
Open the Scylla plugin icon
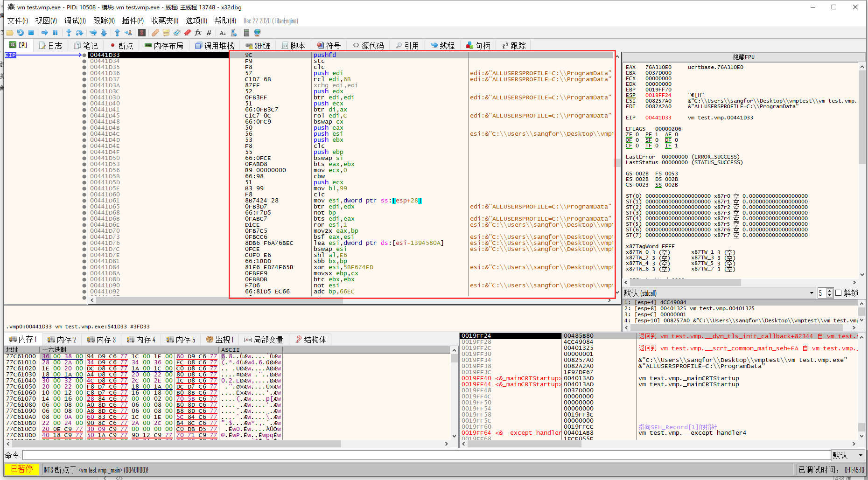(x=142, y=33)
